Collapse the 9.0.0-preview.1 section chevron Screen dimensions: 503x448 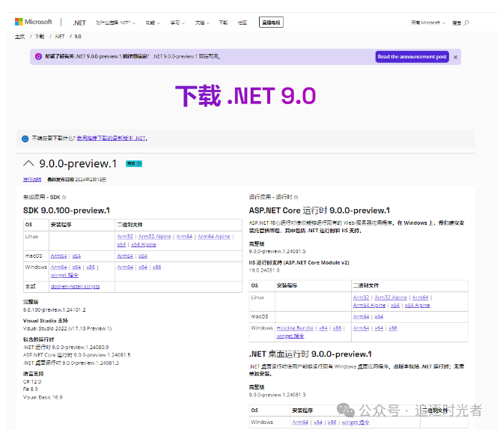[28, 163]
